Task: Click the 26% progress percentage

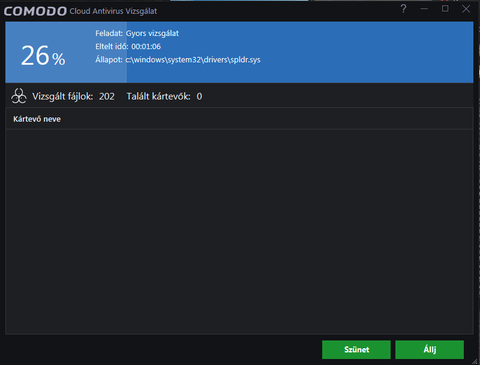Action: coord(43,56)
